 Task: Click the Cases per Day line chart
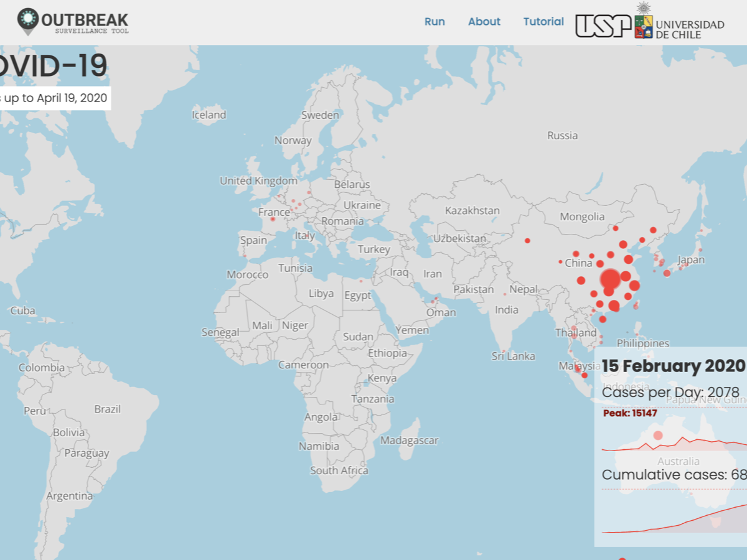tap(674, 444)
